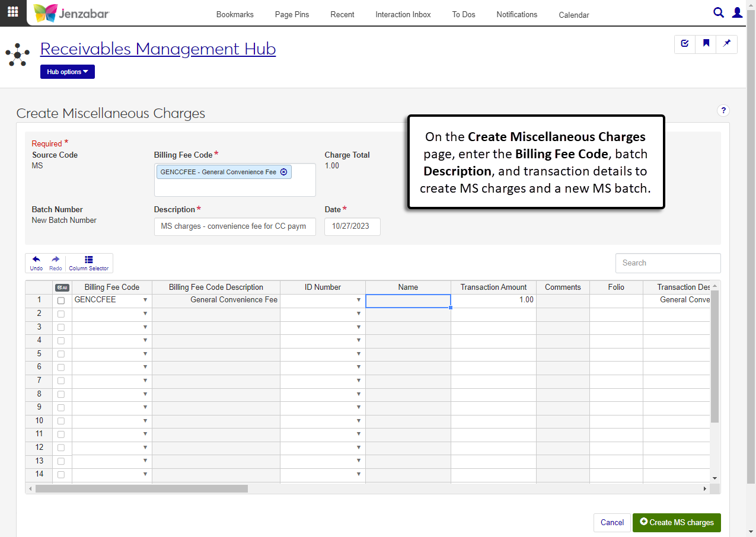756x537 pixels.
Task: Open the app launcher grid icon
Action: (x=12, y=12)
